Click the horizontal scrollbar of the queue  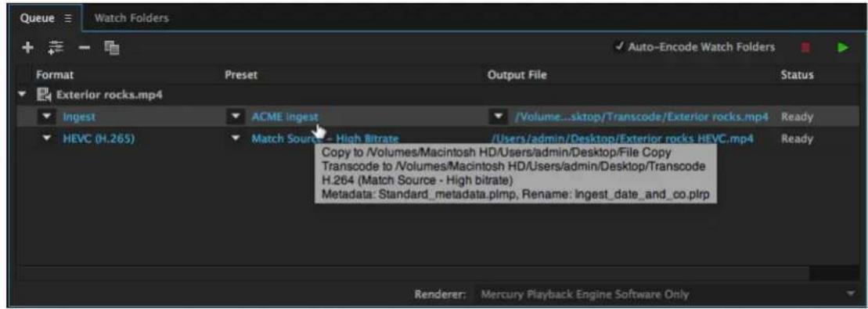(x=415, y=274)
